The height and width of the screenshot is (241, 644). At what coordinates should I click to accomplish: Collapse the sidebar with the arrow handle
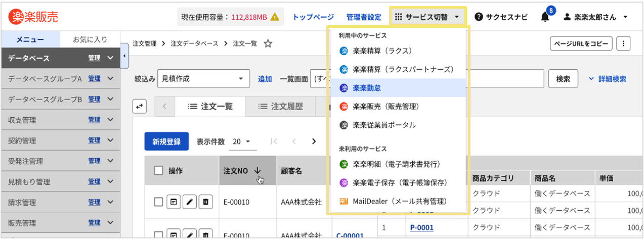[125, 56]
